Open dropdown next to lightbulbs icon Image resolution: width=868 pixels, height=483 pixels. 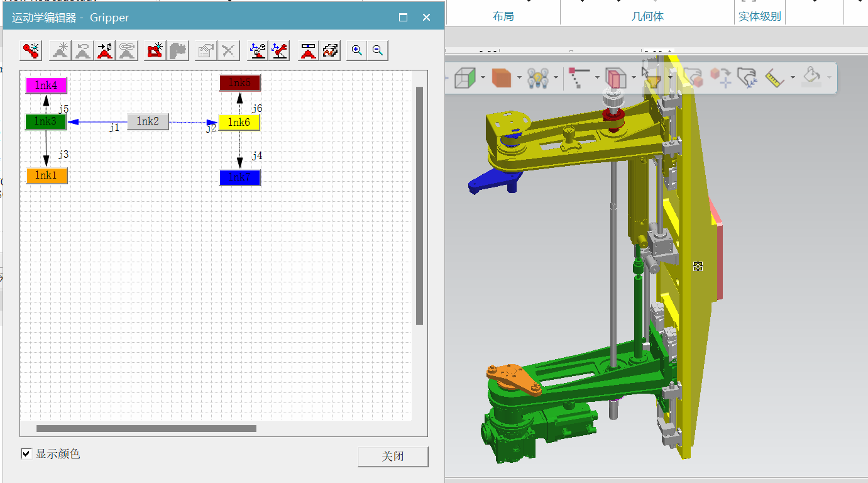pyautogui.click(x=556, y=78)
